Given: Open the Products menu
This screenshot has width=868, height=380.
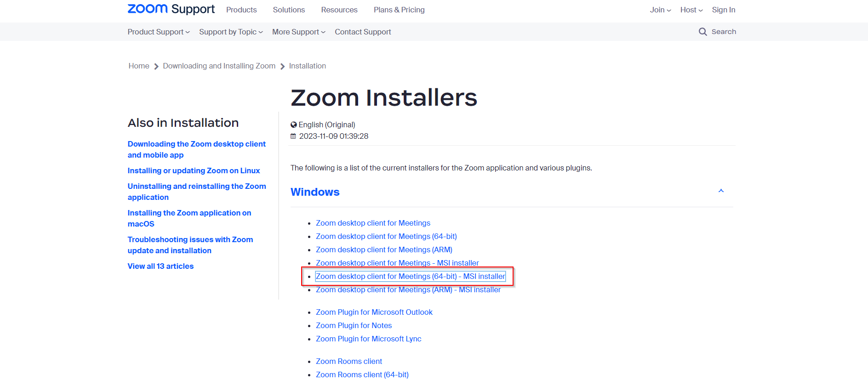Looking at the screenshot, I should [241, 10].
